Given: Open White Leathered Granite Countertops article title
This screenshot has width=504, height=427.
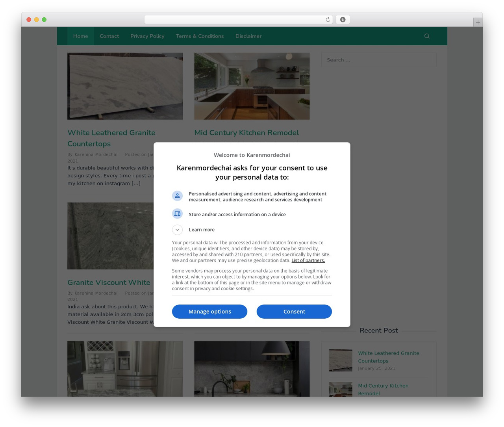Looking at the screenshot, I should (x=111, y=138).
